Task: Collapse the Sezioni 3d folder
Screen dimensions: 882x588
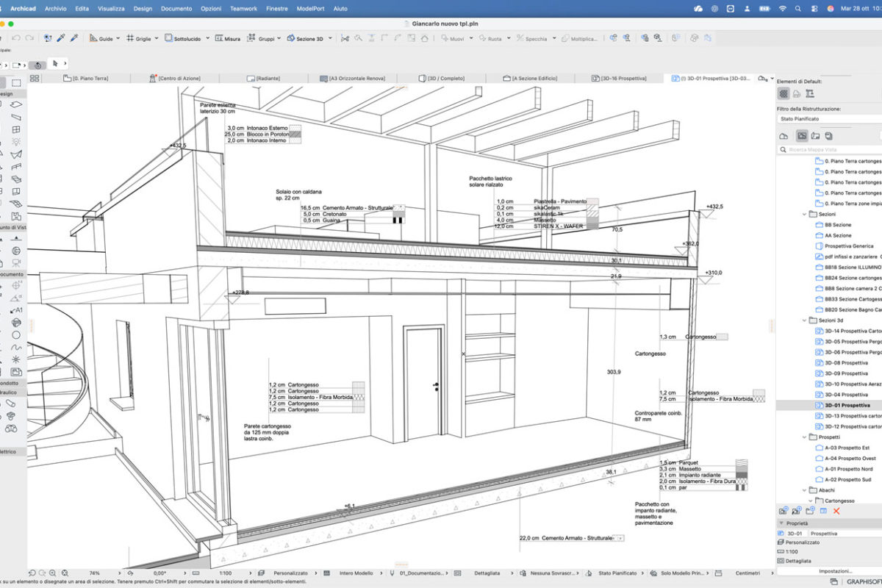Action: coord(804,320)
